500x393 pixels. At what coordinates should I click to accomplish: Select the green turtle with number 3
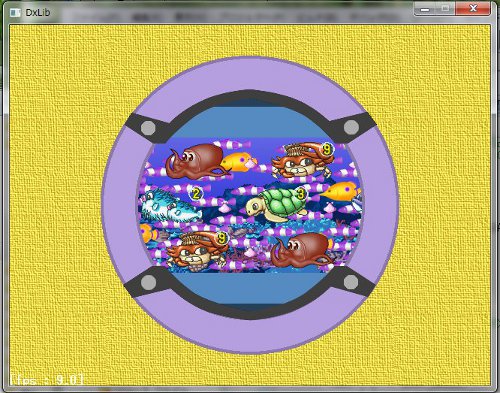pos(277,204)
